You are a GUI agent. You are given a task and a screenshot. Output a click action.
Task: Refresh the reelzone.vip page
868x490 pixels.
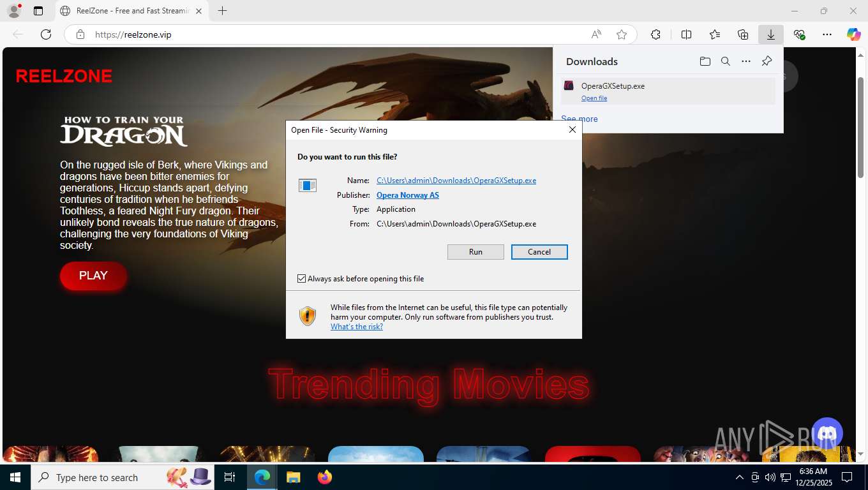46,34
